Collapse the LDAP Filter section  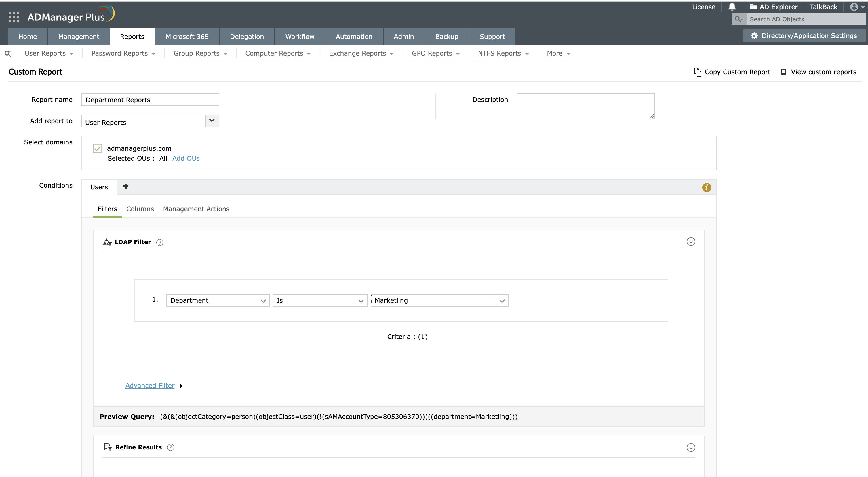tap(690, 242)
